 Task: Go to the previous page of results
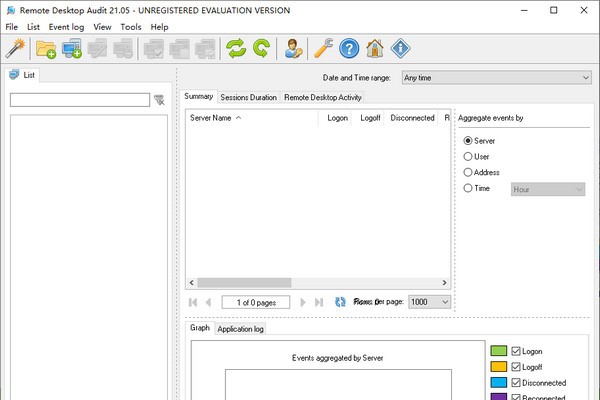[208, 302]
